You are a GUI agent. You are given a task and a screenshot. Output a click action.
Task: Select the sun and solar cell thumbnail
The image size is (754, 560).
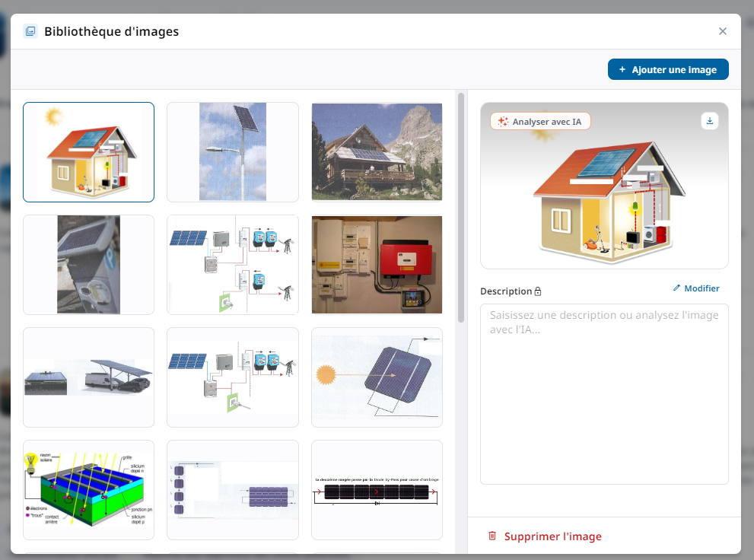[377, 377]
